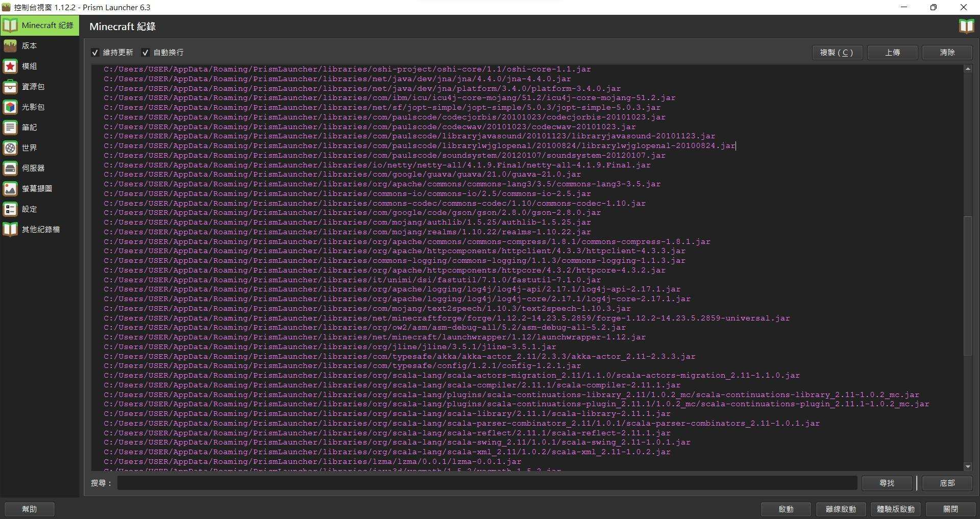Click the log line ending scala-compiler-2.11.1.jar
Screen dimensions: 980x519
(x=392, y=385)
